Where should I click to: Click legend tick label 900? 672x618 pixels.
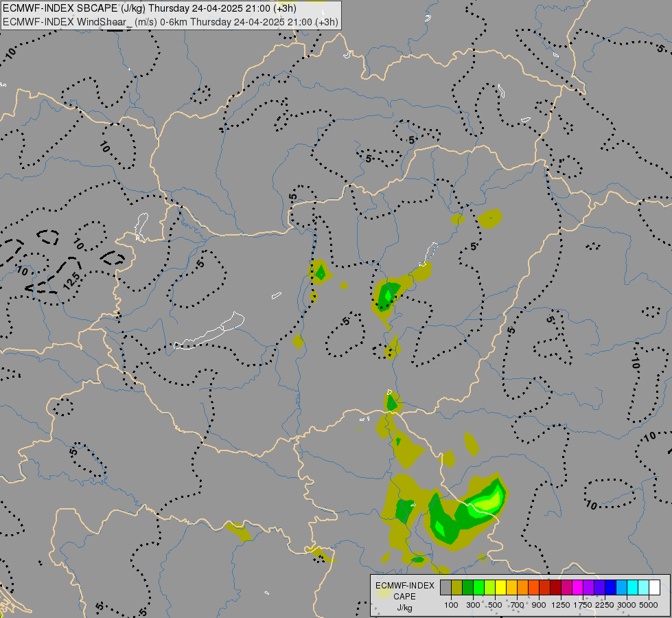click(x=539, y=605)
